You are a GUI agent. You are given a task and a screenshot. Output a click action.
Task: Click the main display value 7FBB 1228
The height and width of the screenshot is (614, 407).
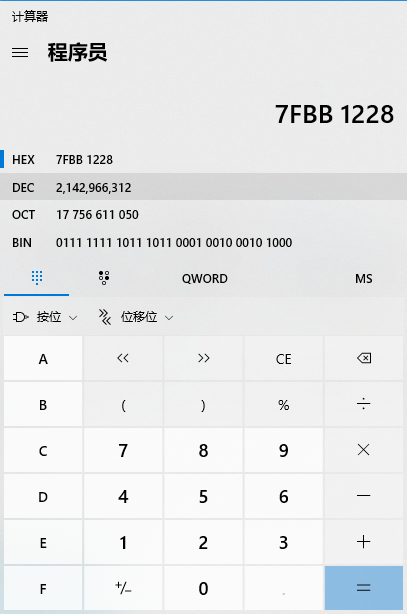(334, 114)
